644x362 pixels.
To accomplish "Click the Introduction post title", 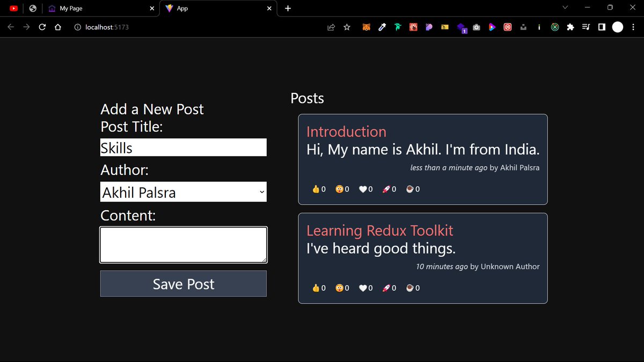I will 346,131.
